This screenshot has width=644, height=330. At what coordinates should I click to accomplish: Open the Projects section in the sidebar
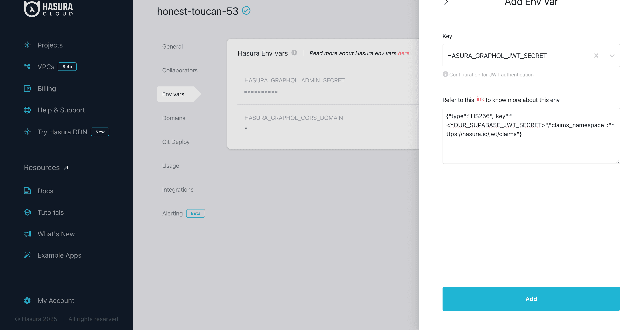coord(50,45)
